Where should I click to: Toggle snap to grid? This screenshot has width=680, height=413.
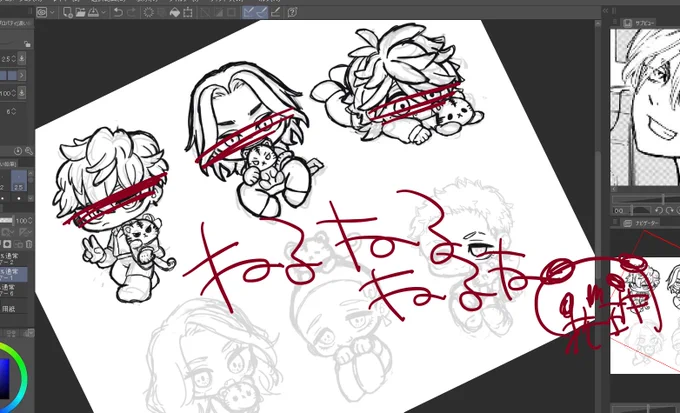pyautogui.click(x=275, y=12)
